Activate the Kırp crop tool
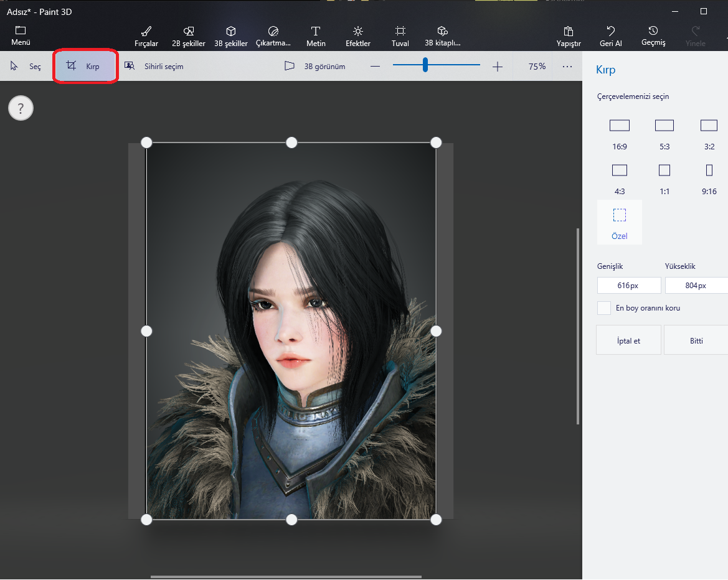The width and height of the screenshot is (728, 580). (x=85, y=66)
